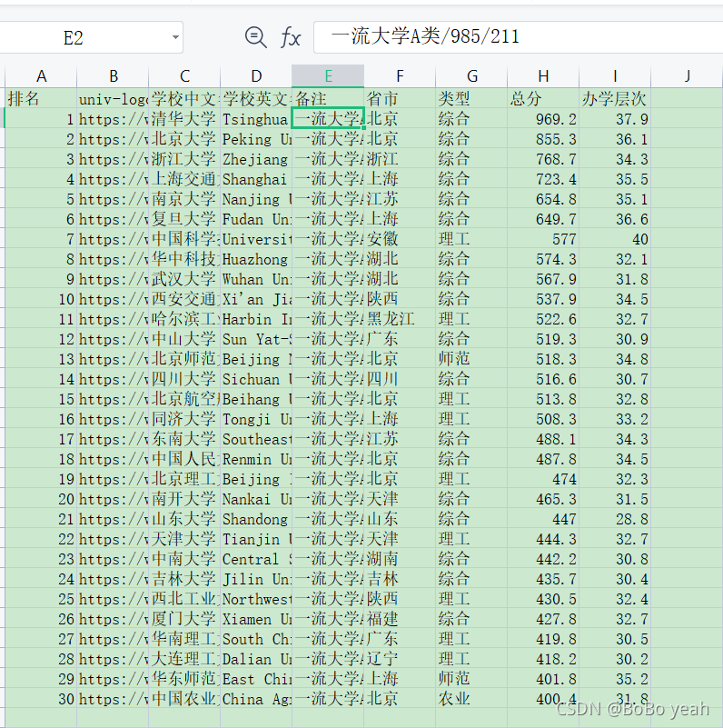The height and width of the screenshot is (728, 723).
Task: Click the 省市 header cell
Action: pyautogui.click(x=400, y=98)
